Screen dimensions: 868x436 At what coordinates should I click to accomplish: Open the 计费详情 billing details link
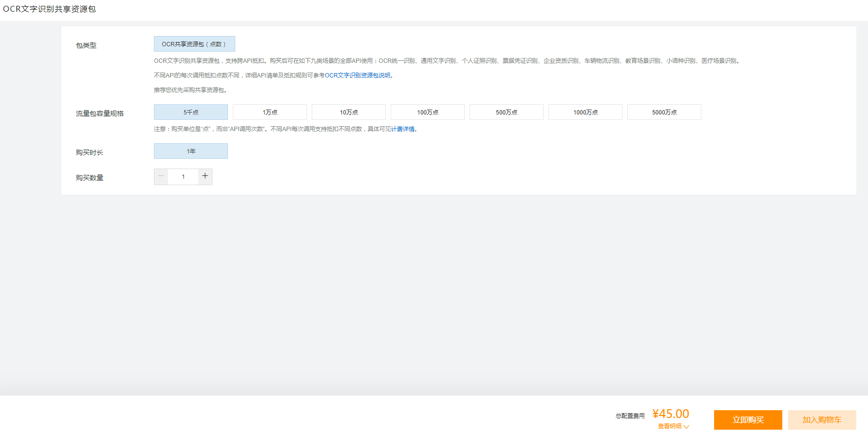click(403, 129)
